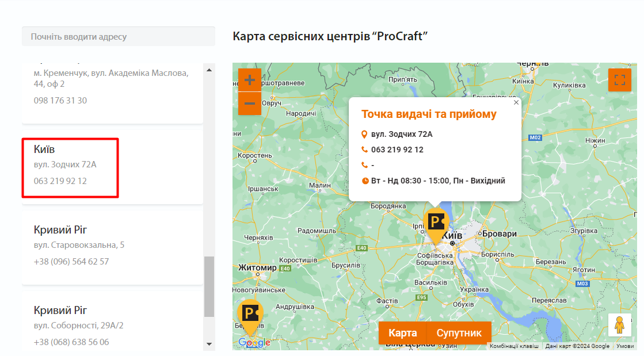
Task: Click the service list scrollbar thumb
Action: tap(209, 286)
